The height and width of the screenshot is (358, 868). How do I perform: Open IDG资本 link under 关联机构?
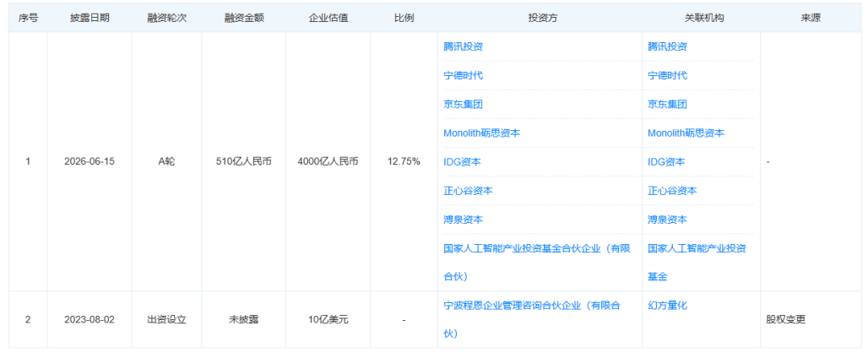pos(666,162)
